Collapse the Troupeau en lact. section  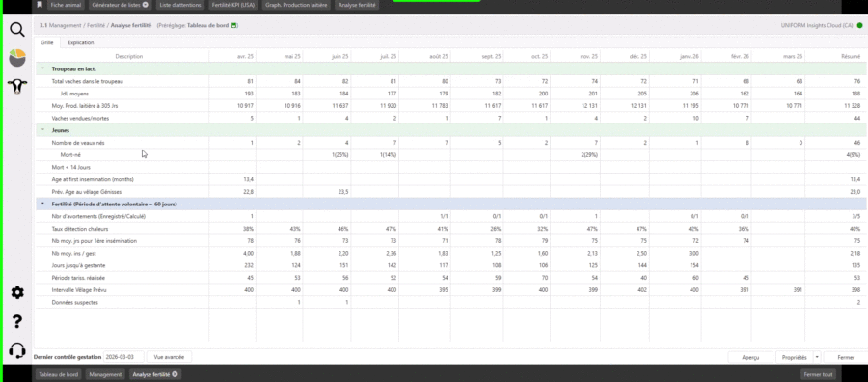click(x=42, y=68)
